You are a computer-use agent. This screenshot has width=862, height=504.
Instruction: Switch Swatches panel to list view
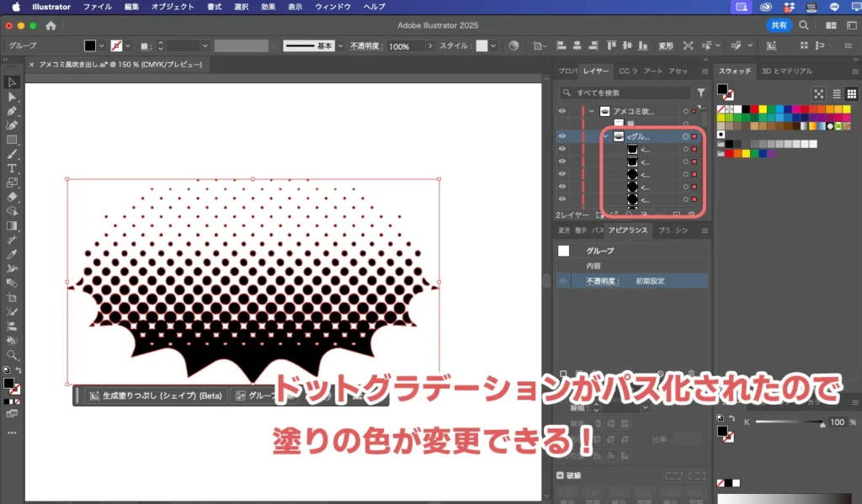[x=837, y=93]
